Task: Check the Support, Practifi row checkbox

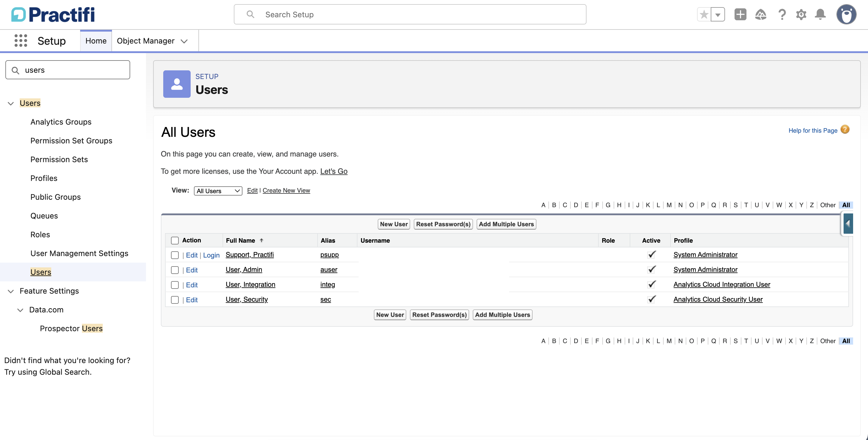Action: point(175,255)
